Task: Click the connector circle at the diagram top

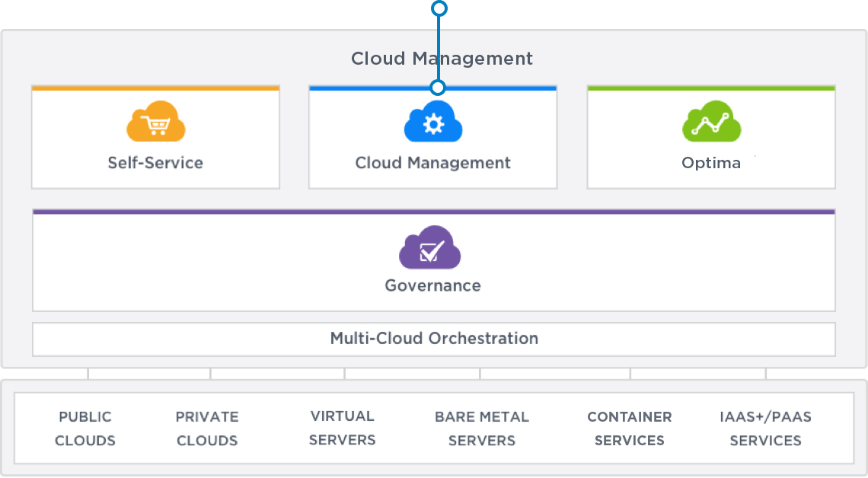Action: coord(439,8)
